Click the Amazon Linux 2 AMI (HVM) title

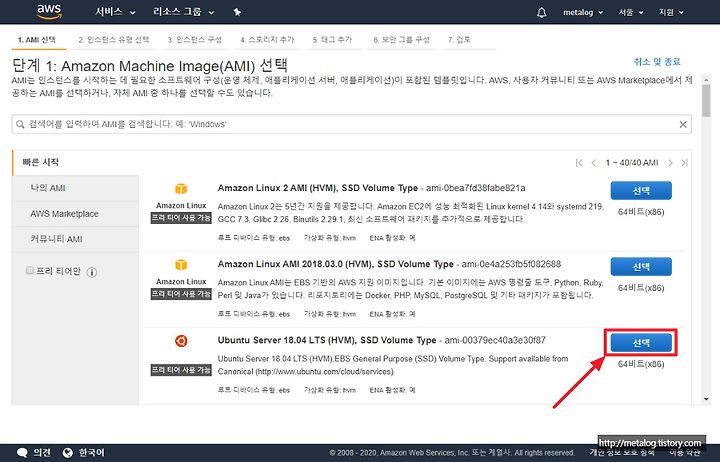point(318,188)
